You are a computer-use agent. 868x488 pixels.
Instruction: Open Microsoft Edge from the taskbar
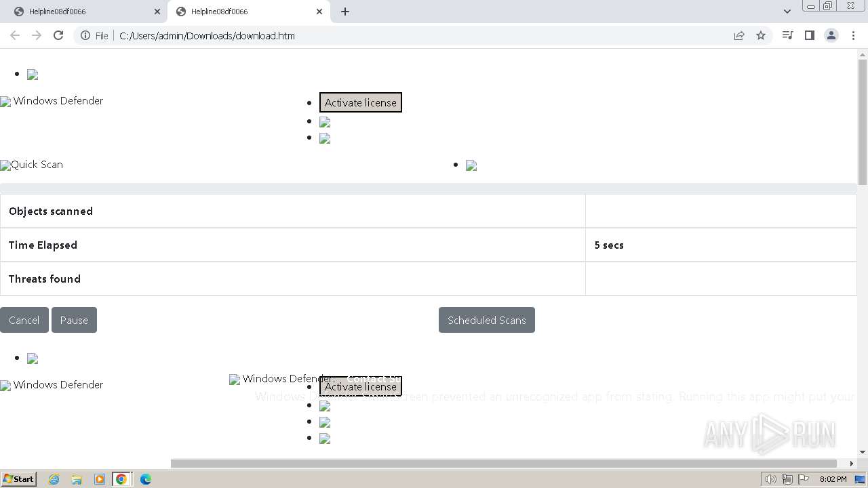click(x=145, y=479)
